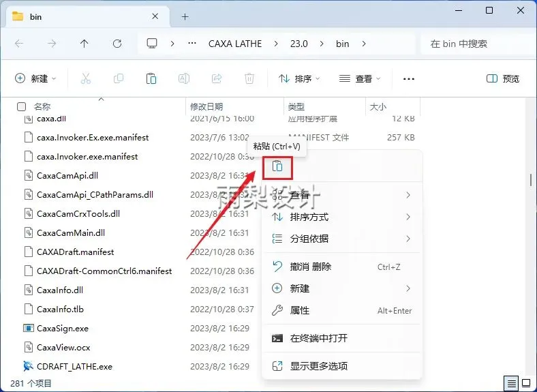This screenshot has width=537, height=392.
Task: Open the 排序 sort dropdown
Action: [298, 79]
